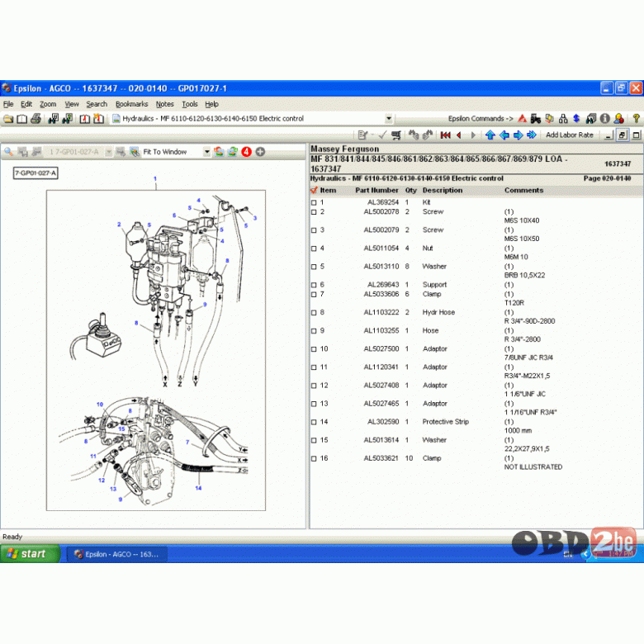The height and width of the screenshot is (644, 644).
Task: Click the first binoculars search icon
Action: [54, 119]
